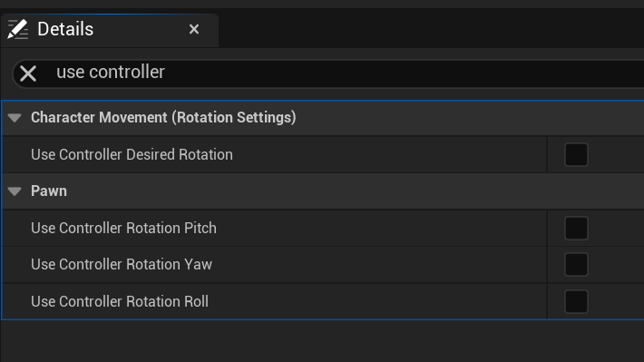The height and width of the screenshot is (362, 644).
Task: Enable Use Controller Desired Rotation checkbox
Action: pos(576,154)
